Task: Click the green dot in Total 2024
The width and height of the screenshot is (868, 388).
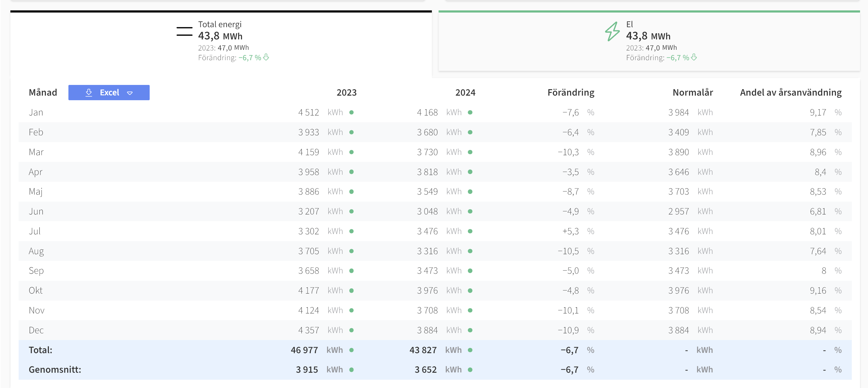Action: 470,350
